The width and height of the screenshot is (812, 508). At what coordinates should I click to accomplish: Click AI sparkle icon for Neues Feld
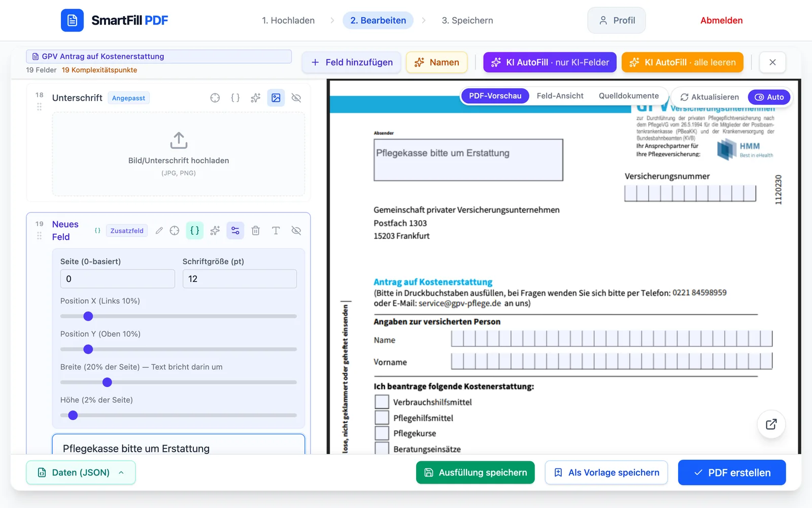215,231
